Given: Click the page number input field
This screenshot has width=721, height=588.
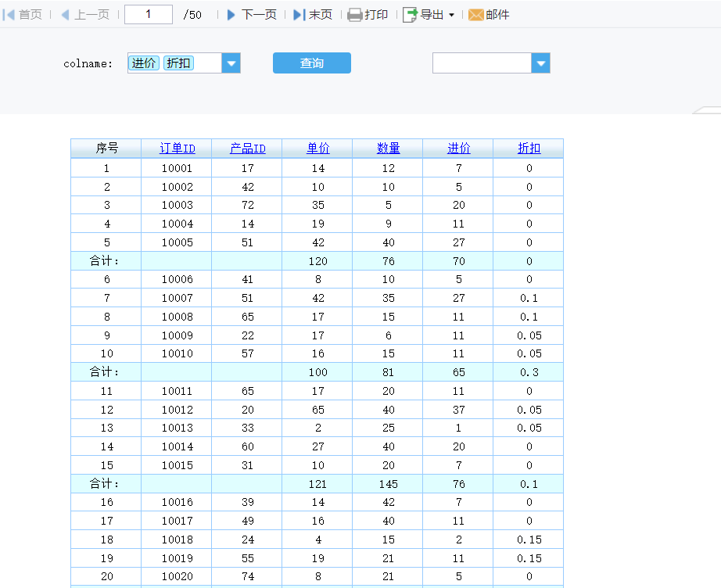Looking at the screenshot, I should pyautogui.click(x=148, y=15).
